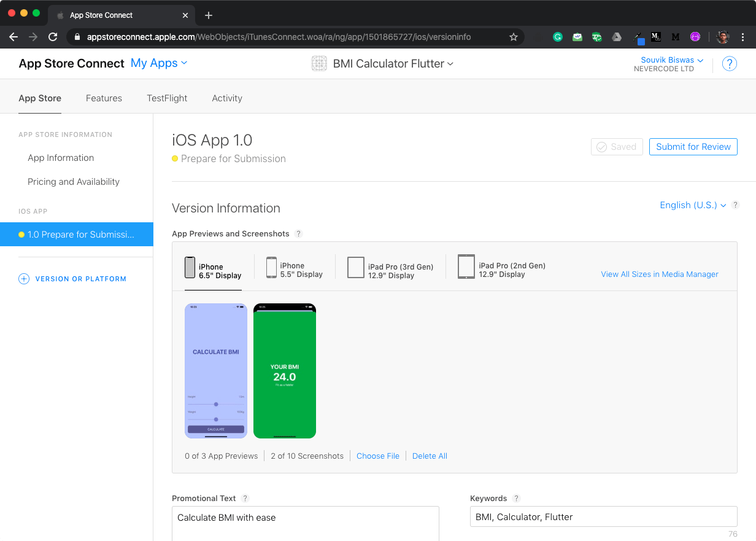Click the browser address bar URL

pos(279,37)
